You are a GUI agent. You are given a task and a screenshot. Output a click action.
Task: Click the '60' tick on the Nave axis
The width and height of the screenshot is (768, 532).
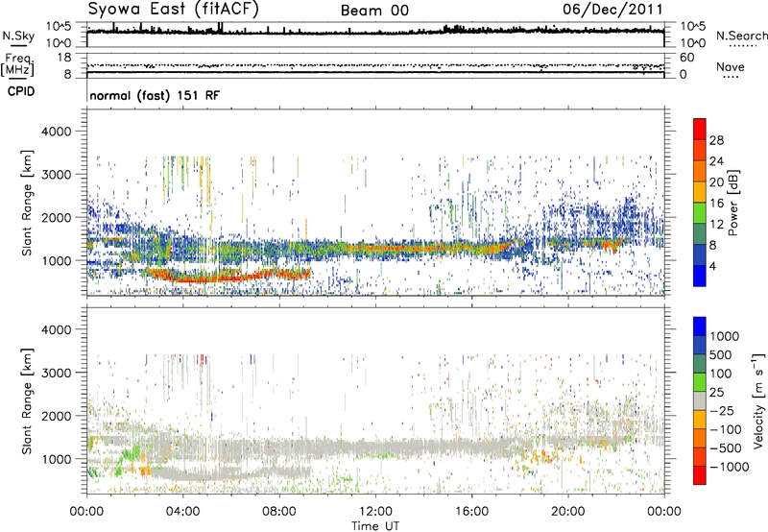click(x=686, y=58)
